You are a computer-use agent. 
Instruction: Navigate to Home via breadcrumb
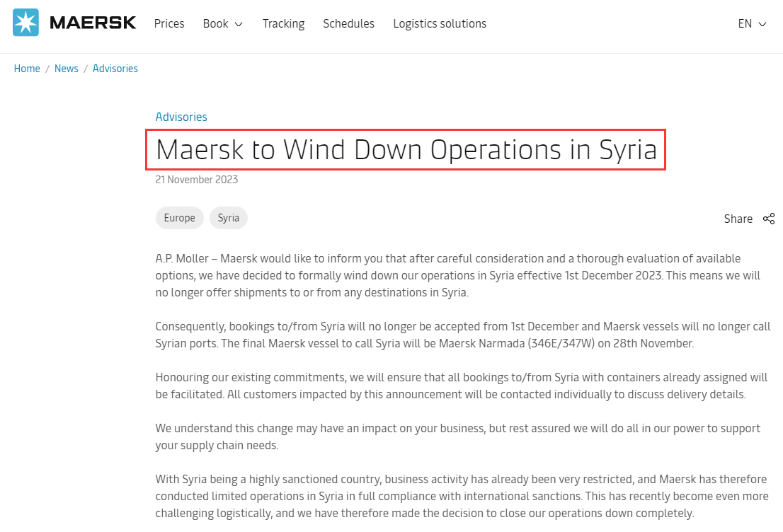point(27,69)
